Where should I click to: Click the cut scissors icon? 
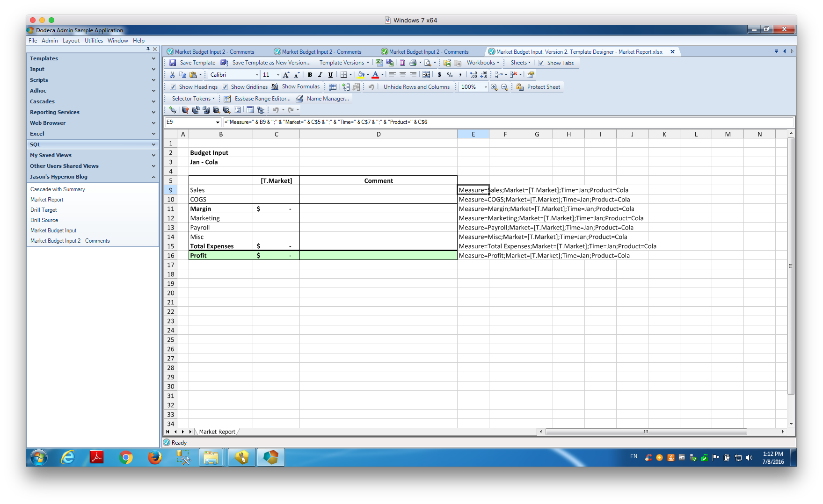172,75
